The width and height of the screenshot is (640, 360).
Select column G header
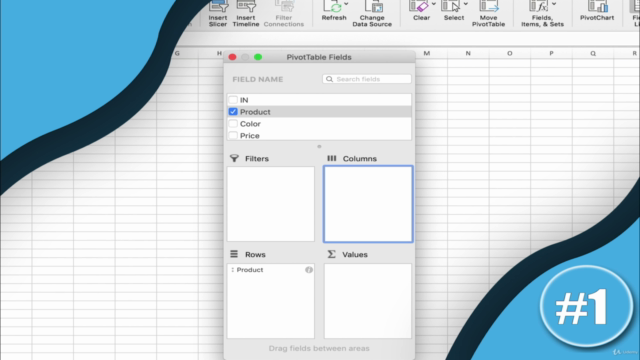pyautogui.click(x=177, y=53)
